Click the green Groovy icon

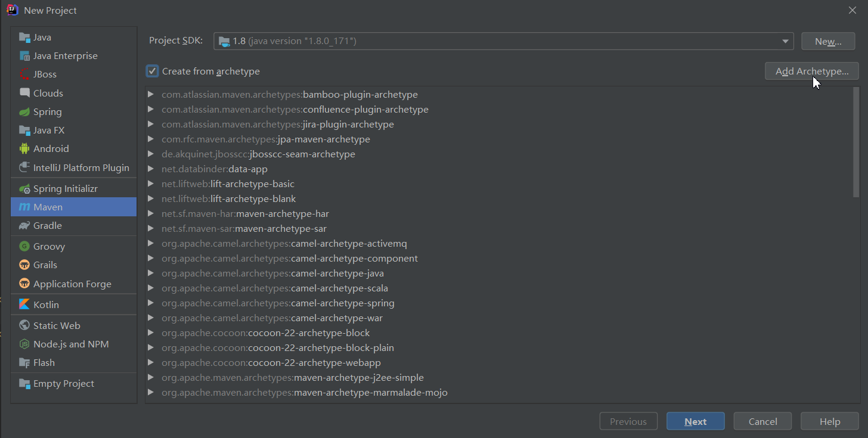point(24,246)
